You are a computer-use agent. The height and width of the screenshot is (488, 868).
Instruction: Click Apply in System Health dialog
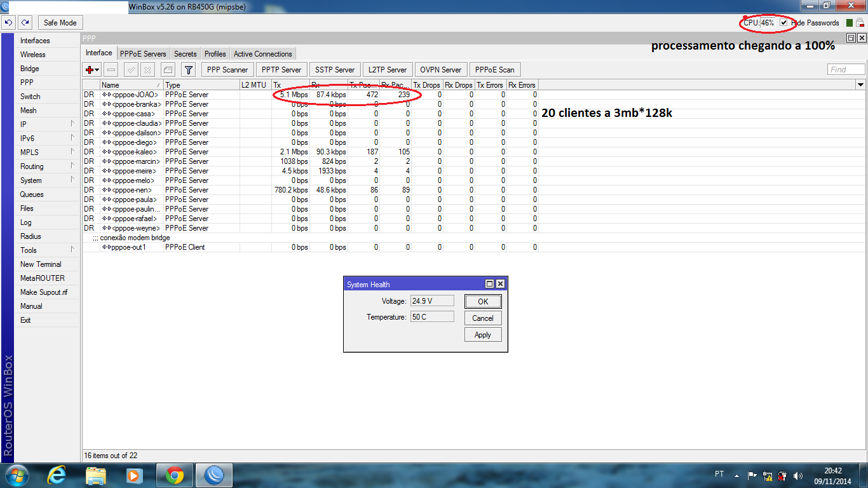click(x=483, y=335)
